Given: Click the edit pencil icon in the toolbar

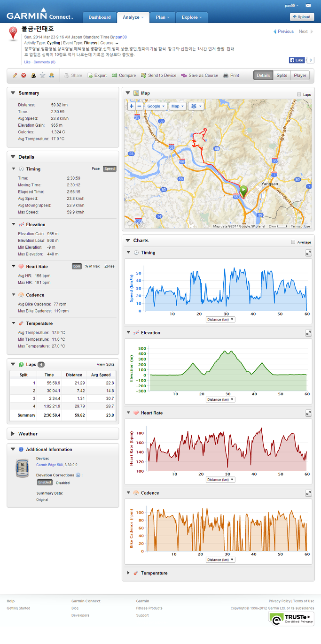Looking at the screenshot, I should [x=15, y=75].
